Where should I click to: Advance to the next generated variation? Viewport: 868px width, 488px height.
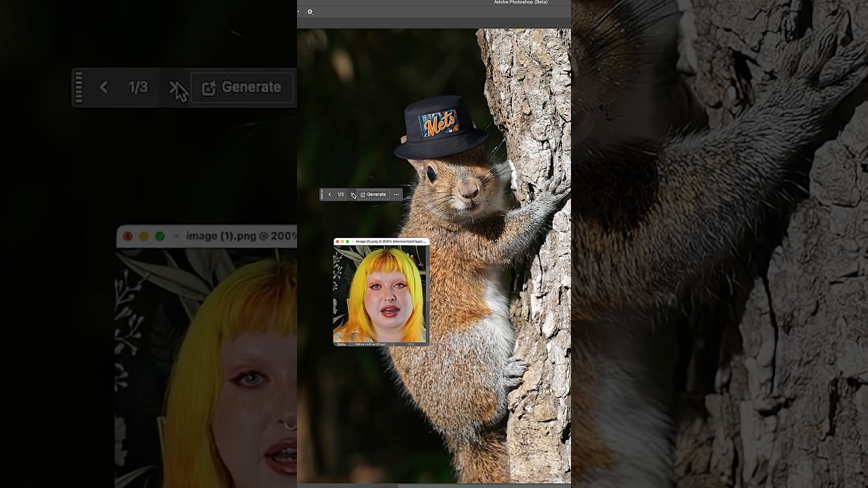pos(353,195)
